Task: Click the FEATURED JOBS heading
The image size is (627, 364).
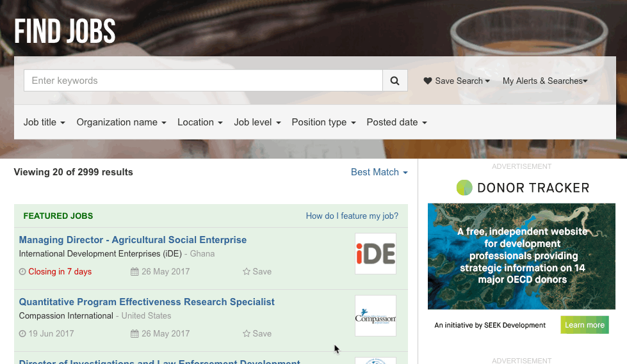Action: pos(58,216)
